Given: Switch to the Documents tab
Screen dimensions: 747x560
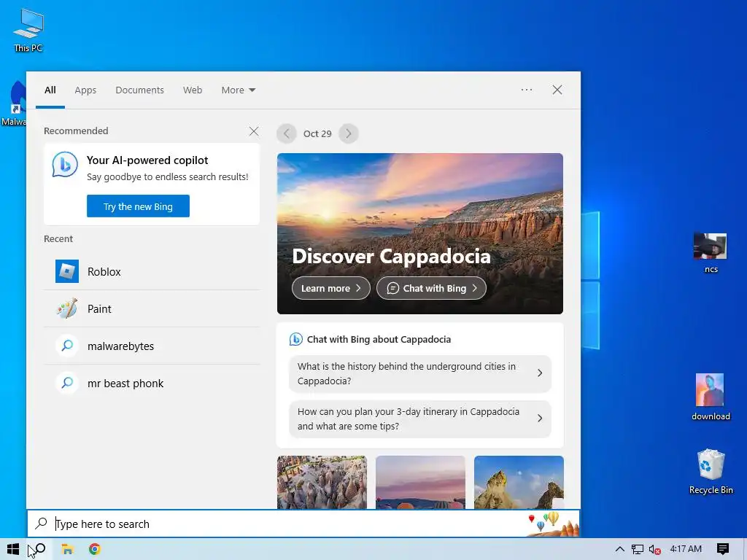Looking at the screenshot, I should [x=139, y=90].
